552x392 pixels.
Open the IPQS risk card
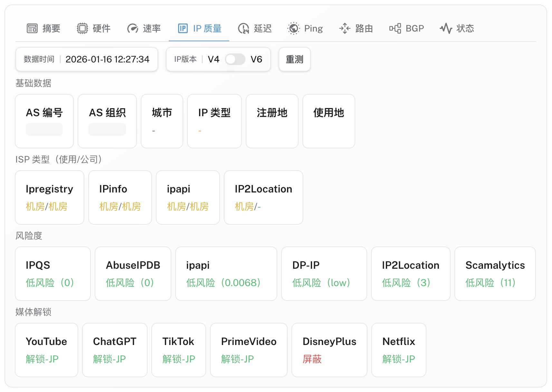pyautogui.click(x=53, y=274)
